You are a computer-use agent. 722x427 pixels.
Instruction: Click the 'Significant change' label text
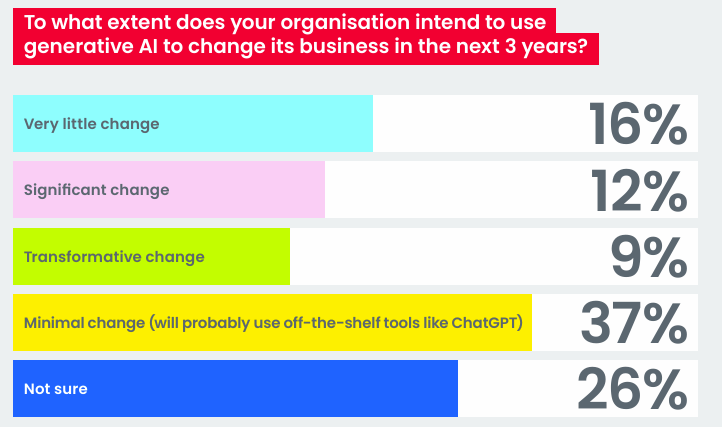[x=97, y=190]
